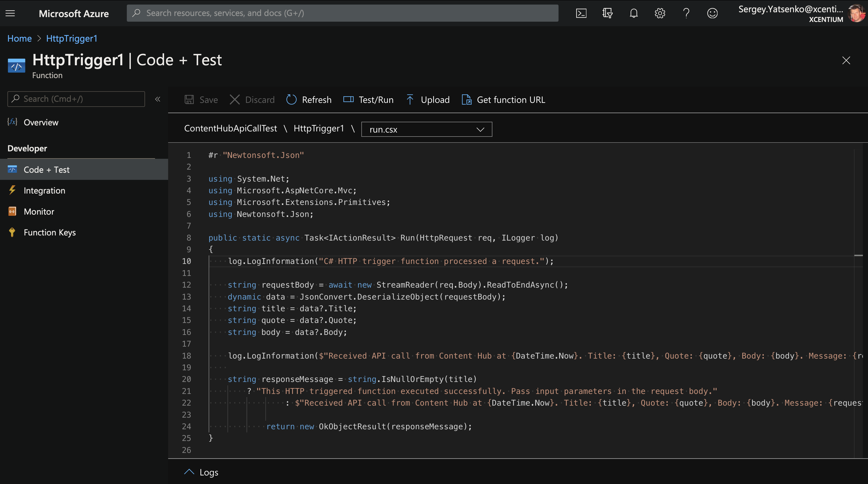Click 'string body = data?.Body;' line

(287, 332)
